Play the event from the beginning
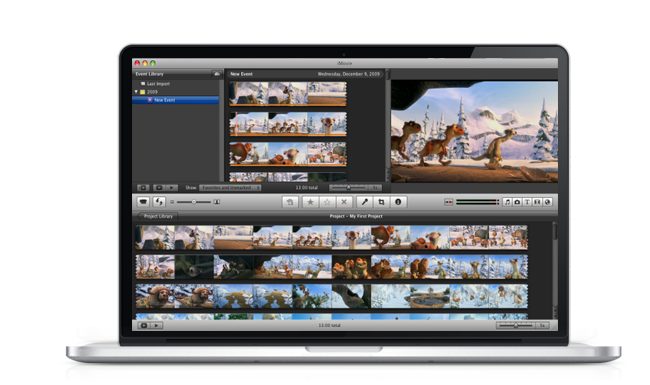The height and width of the screenshot is (385, 650). tap(171, 188)
